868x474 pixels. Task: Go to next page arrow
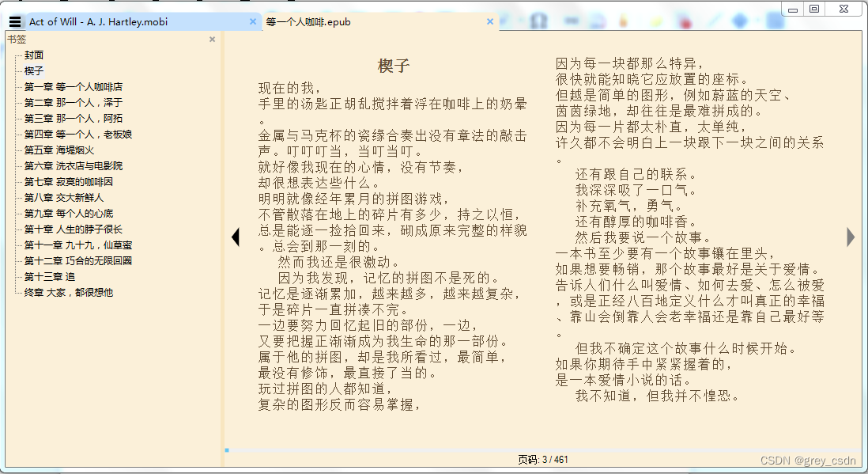(851, 237)
